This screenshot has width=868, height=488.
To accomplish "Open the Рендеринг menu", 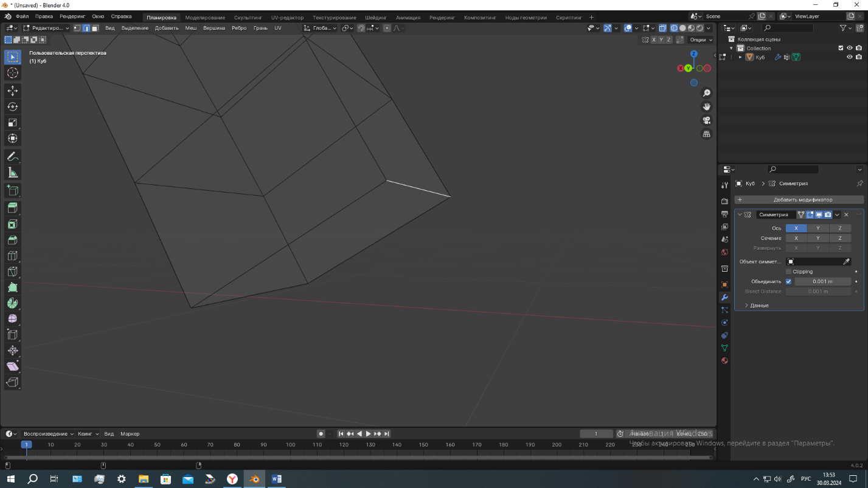I will click(72, 16).
